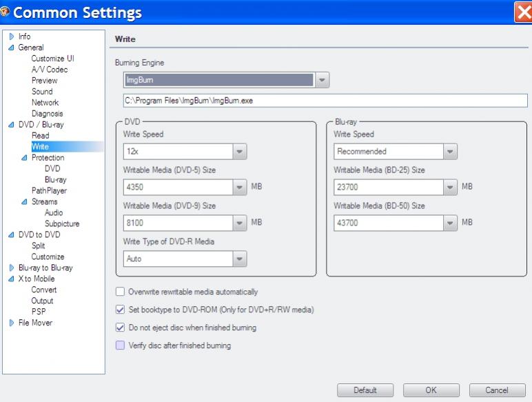Click the ImgBurn.exe path field

pos(325,101)
